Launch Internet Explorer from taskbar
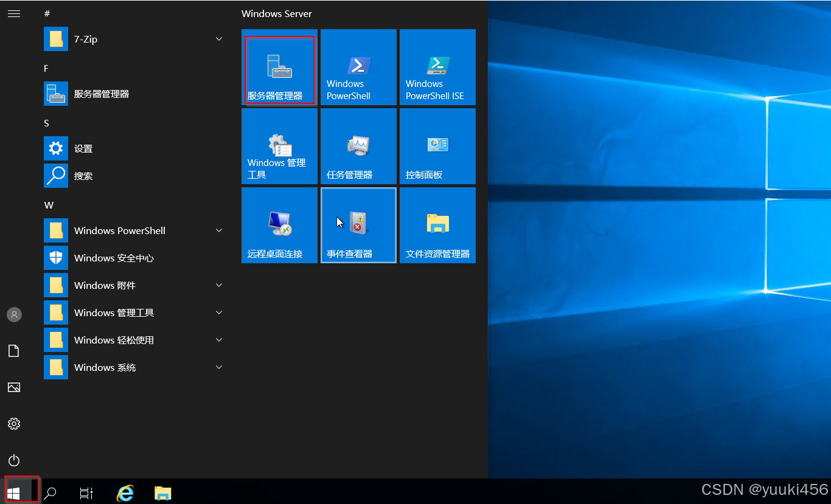831x504 pixels. (x=125, y=493)
